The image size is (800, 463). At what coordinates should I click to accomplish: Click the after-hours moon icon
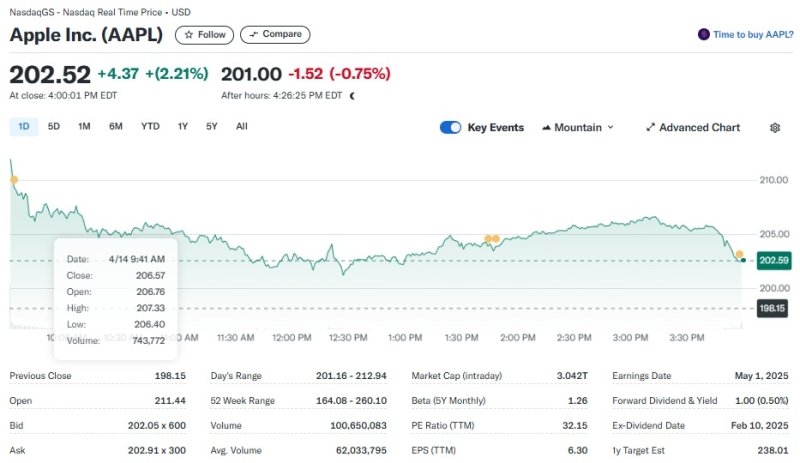pyautogui.click(x=352, y=96)
